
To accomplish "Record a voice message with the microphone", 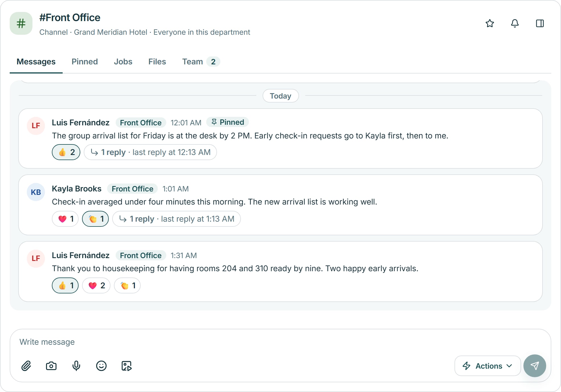I will point(76,366).
